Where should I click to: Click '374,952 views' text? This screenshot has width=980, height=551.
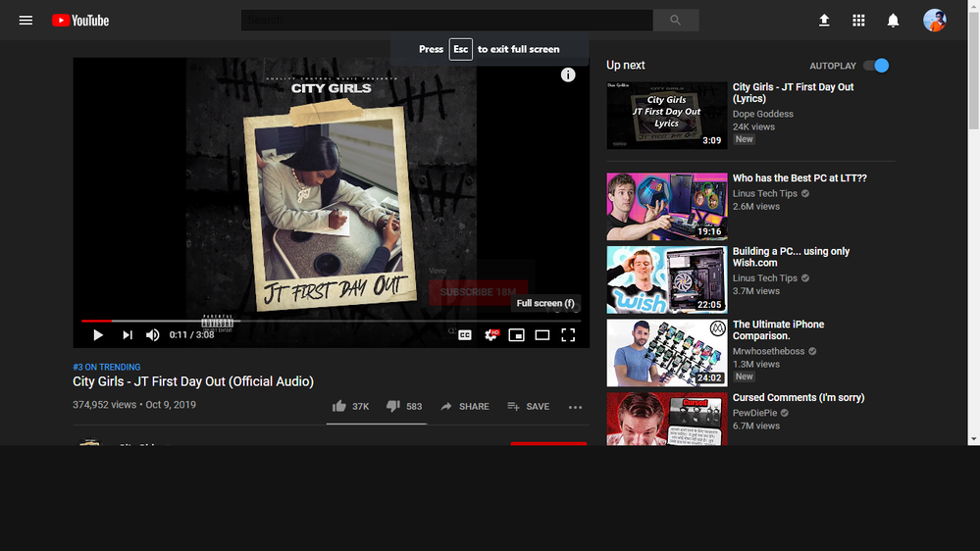pyautogui.click(x=104, y=405)
